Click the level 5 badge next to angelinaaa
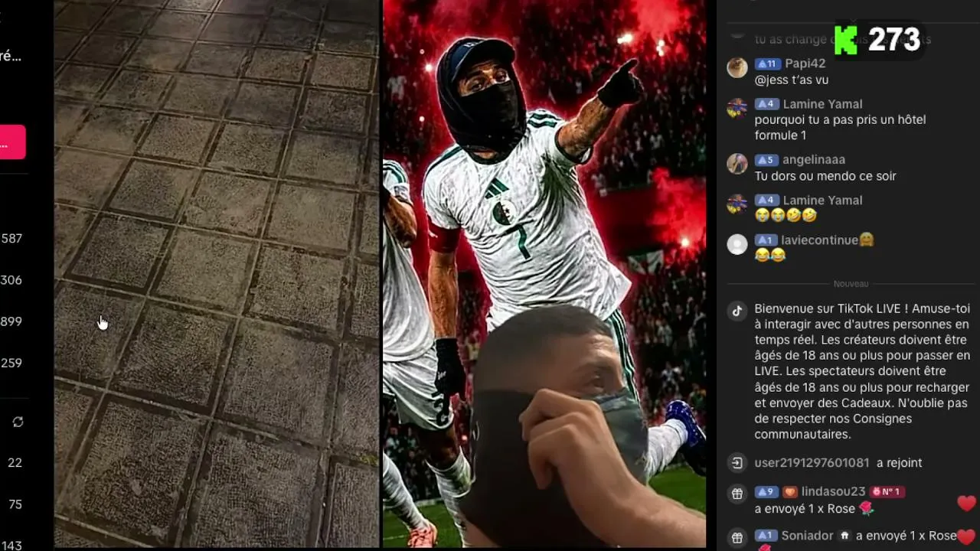The image size is (980, 551). [766, 160]
